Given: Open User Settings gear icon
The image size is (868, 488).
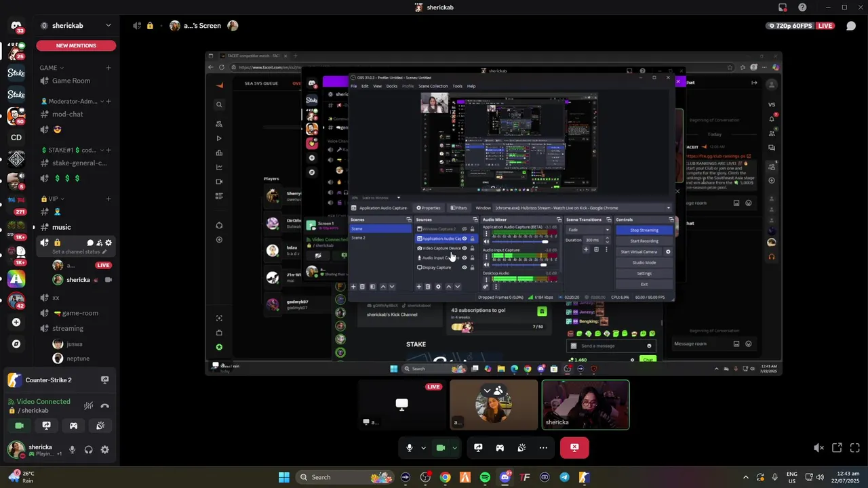Looking at the screenshot, I should point(104,449).
